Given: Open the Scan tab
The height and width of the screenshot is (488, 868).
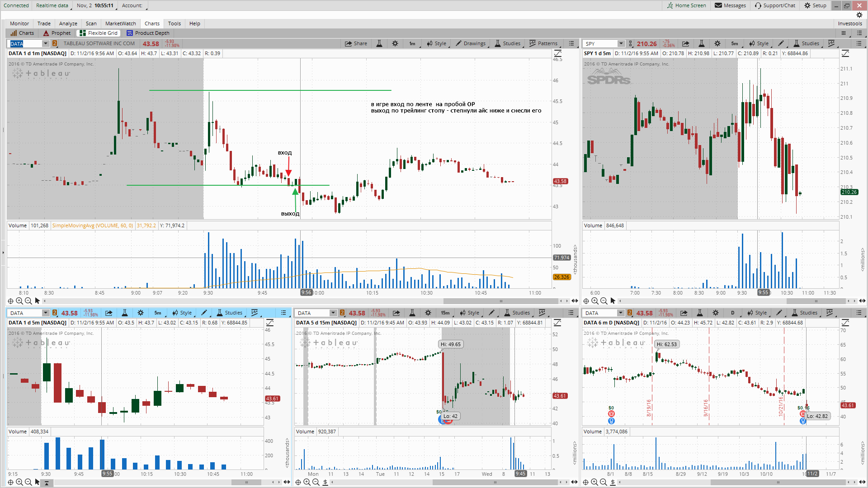Looking at the screenshot, I should 91,23.
